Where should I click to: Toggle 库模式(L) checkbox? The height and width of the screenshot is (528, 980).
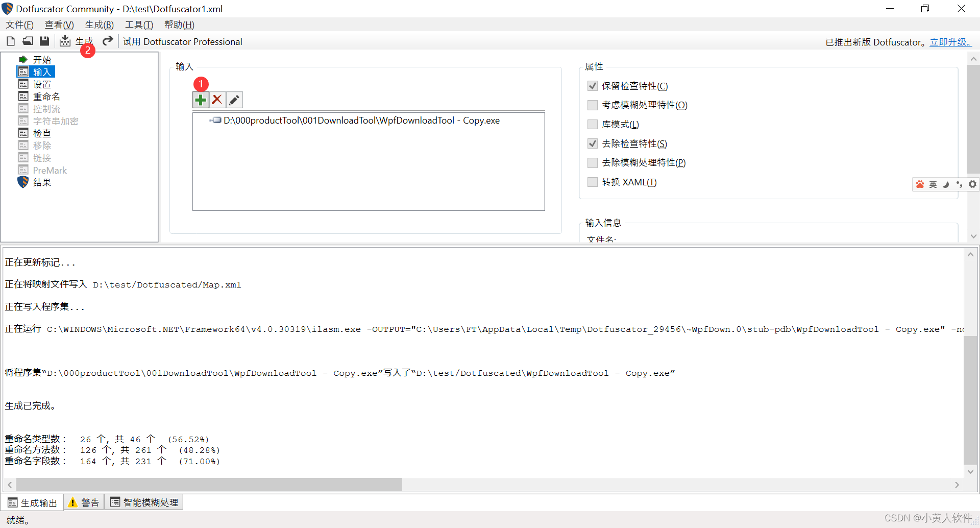coord(593,124)
